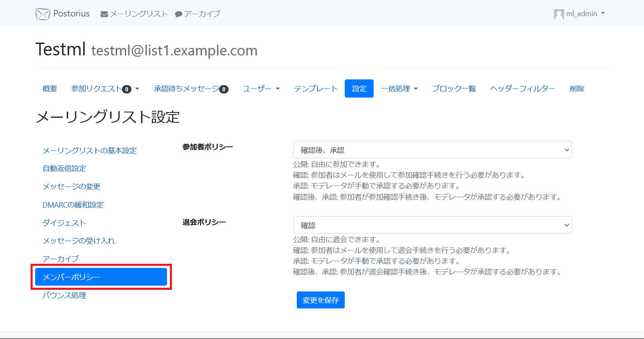Open the 退会ポリシー select box
Image resolution: width=644 pixels, height=339 pixels.
tap(432, 225)
